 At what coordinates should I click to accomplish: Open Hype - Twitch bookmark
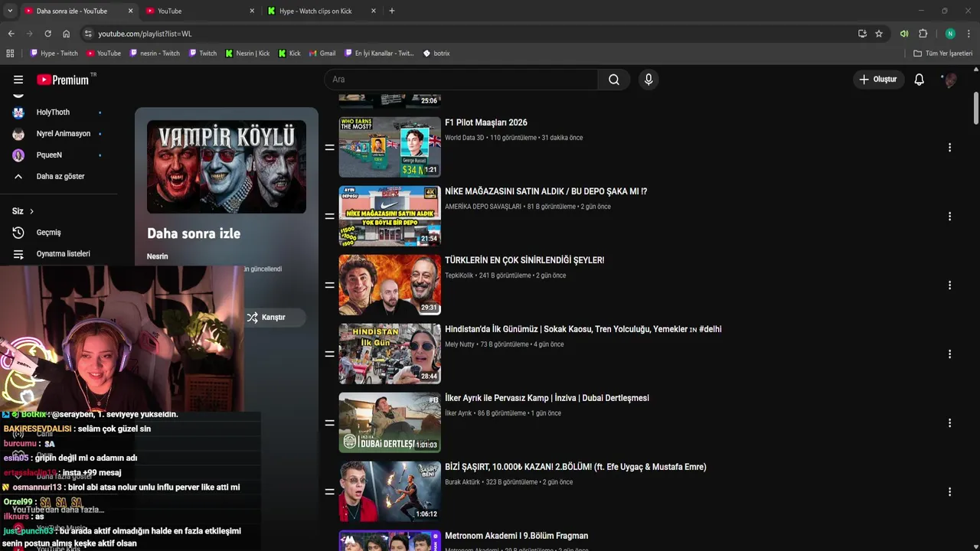(54, 54)
